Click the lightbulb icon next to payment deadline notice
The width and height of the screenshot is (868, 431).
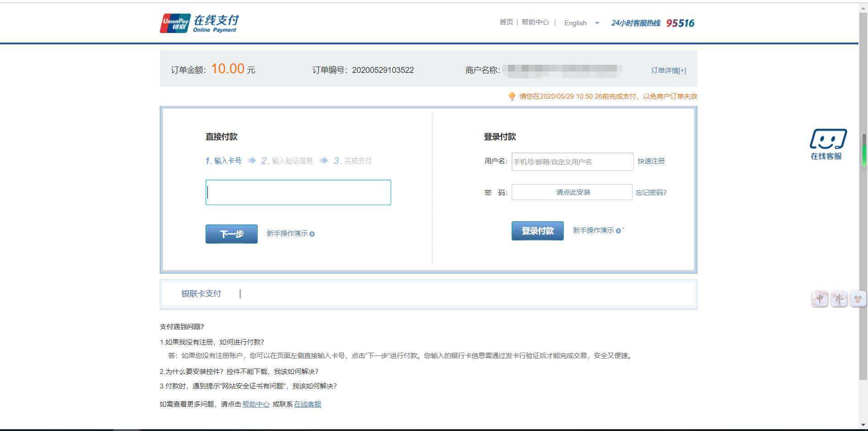[x=512, y=96]
